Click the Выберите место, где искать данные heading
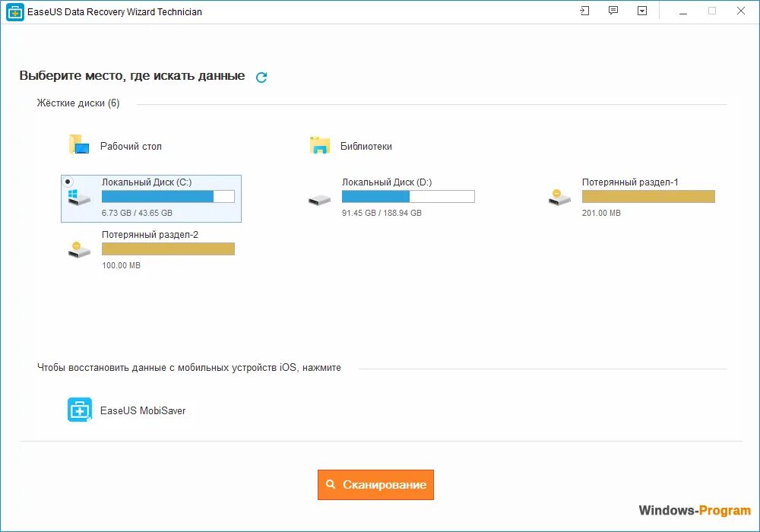 (131, 75)
